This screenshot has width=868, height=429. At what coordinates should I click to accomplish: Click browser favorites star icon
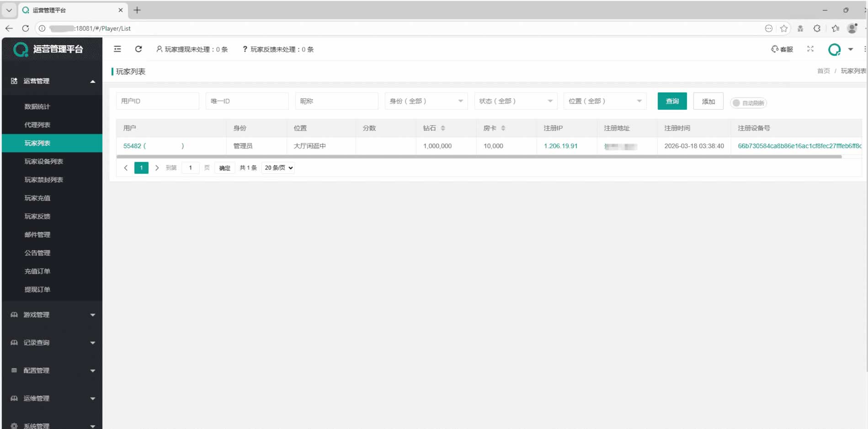click(x=784, y=28)
